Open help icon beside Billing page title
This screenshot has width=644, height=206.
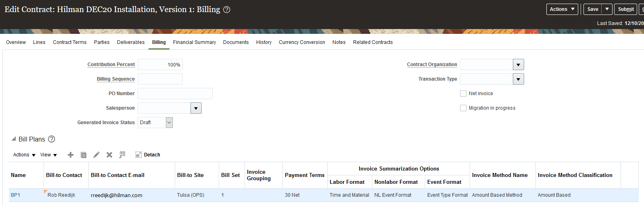click(227, 10)
